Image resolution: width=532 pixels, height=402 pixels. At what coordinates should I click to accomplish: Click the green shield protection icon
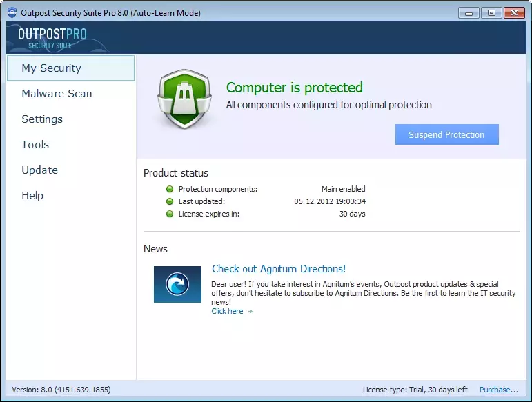coord(184,99)
